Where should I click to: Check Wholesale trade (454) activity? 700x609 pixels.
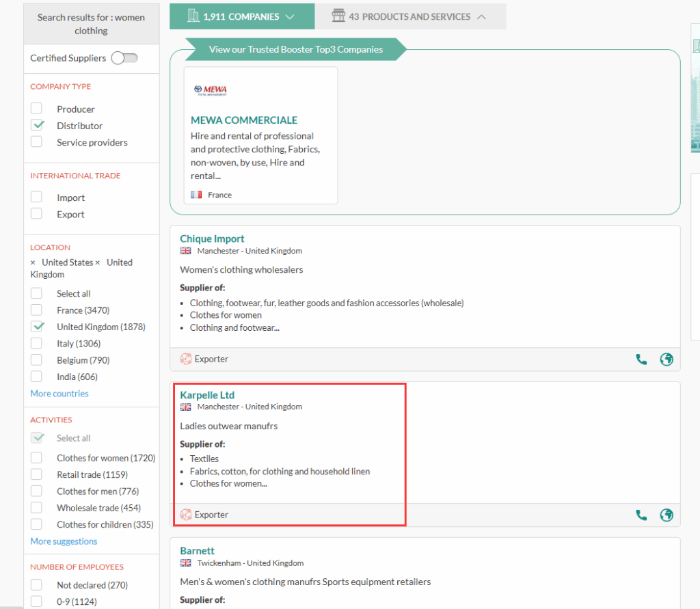36,507
